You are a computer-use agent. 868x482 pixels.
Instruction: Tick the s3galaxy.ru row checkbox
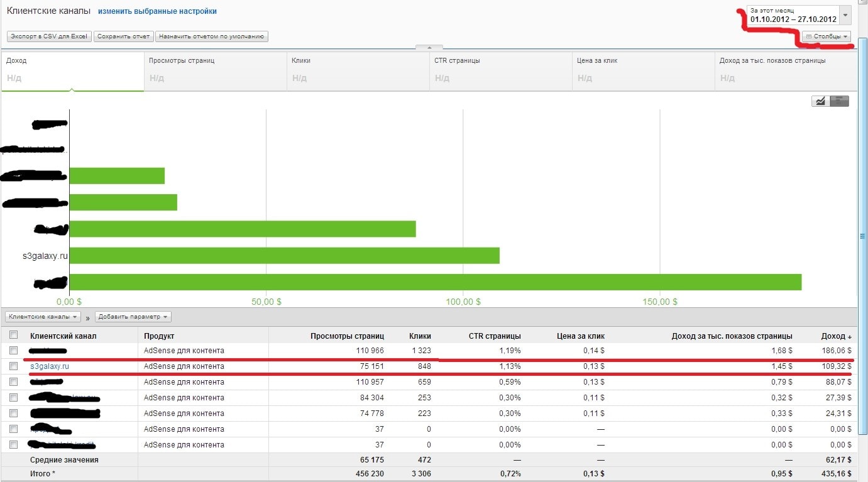point(14,366)
